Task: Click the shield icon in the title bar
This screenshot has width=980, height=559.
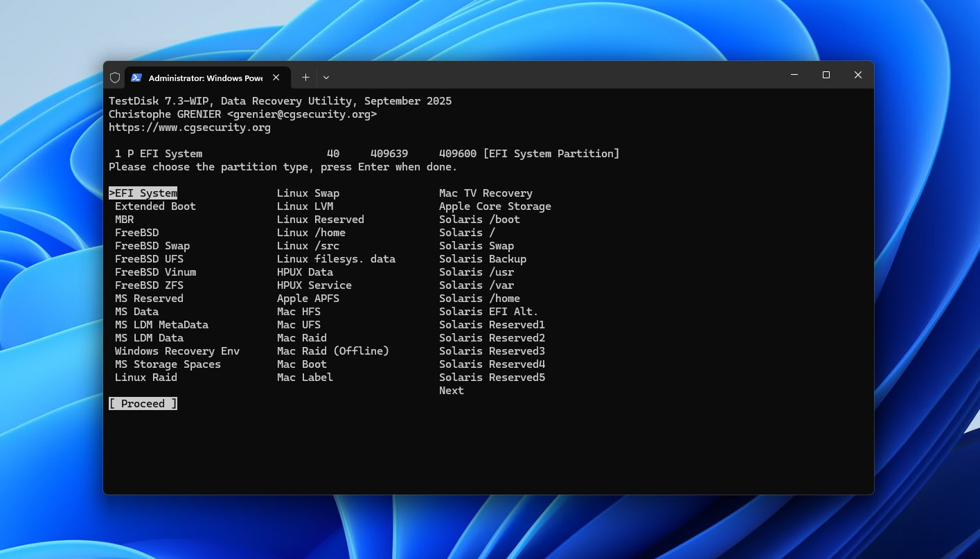Action: pyautogui.click(x=115, y=78)
